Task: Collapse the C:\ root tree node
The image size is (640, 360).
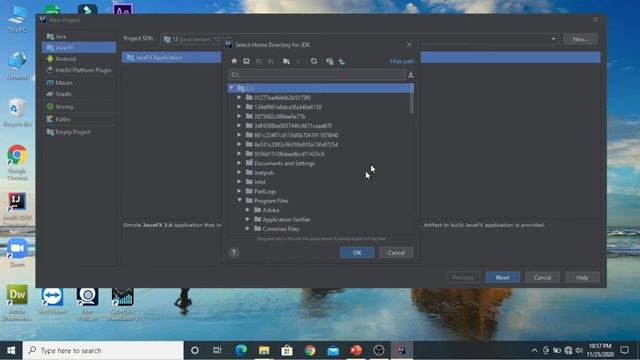Action: pyautogui.click(x=231, y=88)
